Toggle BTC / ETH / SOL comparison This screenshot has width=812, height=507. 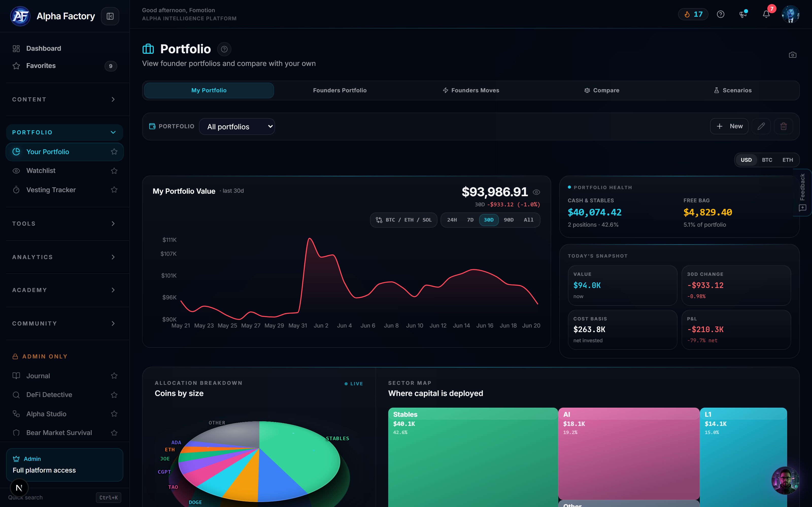point(404,220)
